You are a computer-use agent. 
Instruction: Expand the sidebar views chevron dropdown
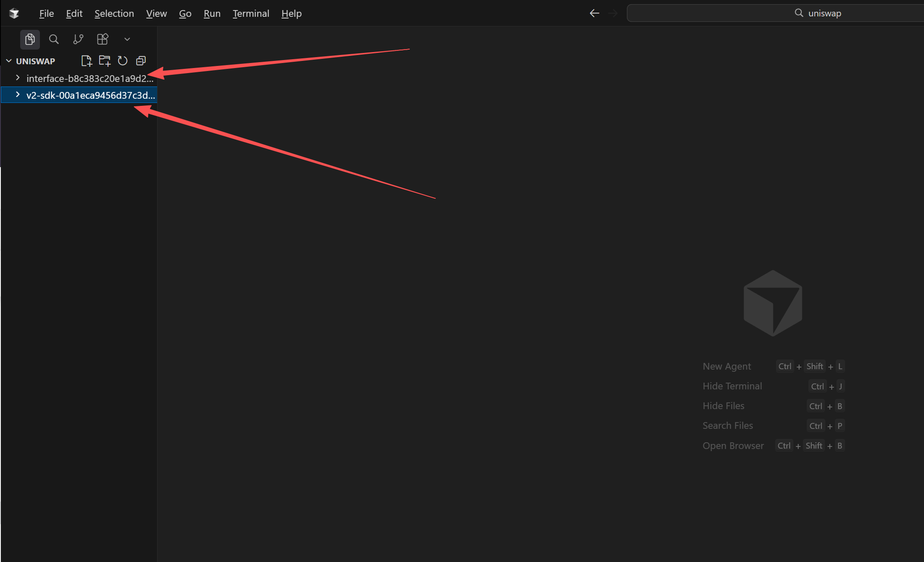pyautogui.click(x=127, y=39)
